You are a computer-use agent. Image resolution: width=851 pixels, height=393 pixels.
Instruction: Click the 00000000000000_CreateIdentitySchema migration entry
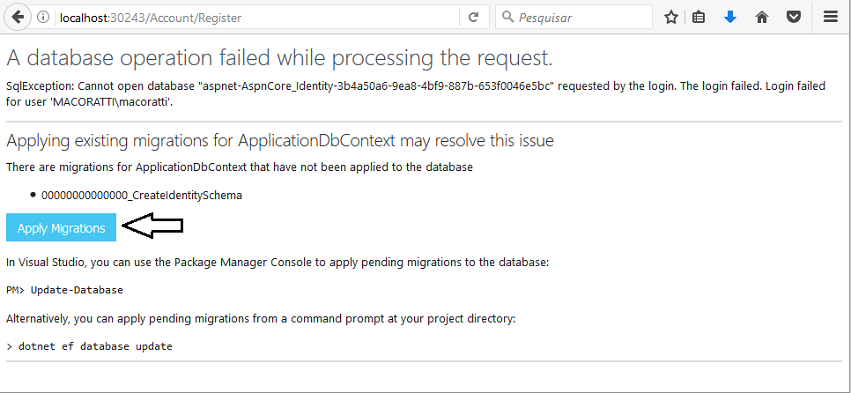142,195
